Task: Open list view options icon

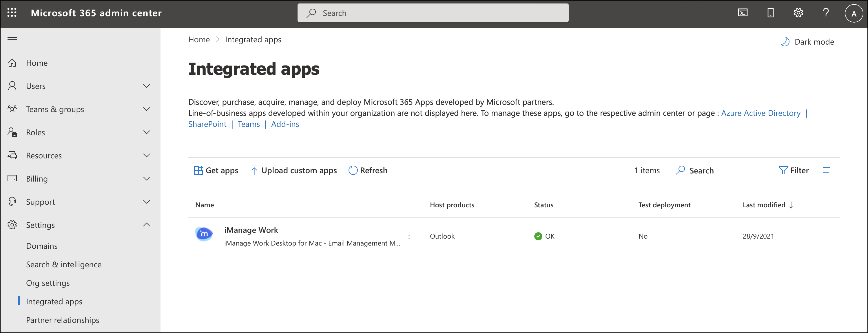Action: tap(827, 170)
